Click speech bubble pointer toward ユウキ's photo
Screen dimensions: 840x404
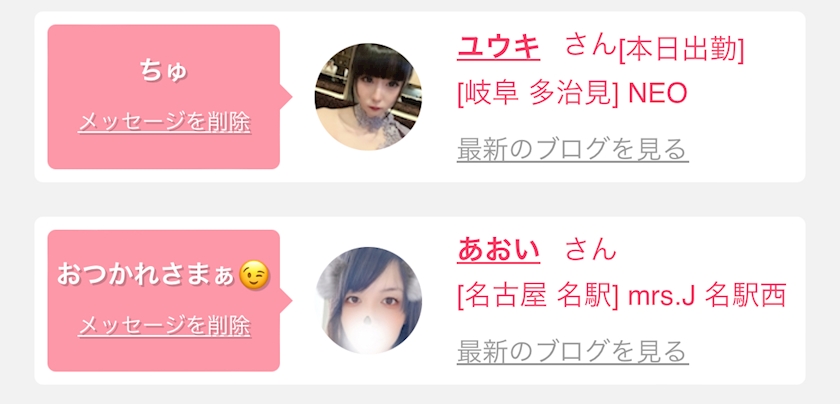(x=286, y=97)
